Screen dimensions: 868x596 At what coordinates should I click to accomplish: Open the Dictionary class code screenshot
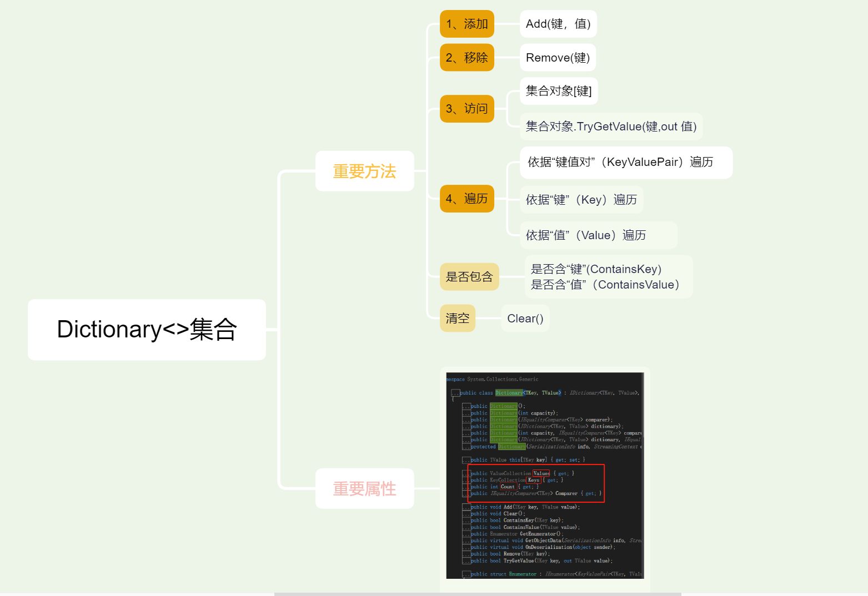545,476
